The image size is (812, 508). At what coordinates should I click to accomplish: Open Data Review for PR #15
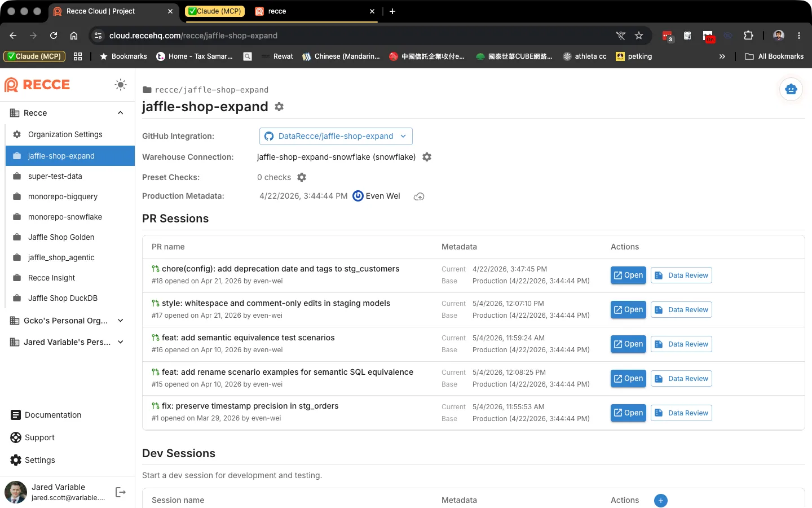click(681, 379)
